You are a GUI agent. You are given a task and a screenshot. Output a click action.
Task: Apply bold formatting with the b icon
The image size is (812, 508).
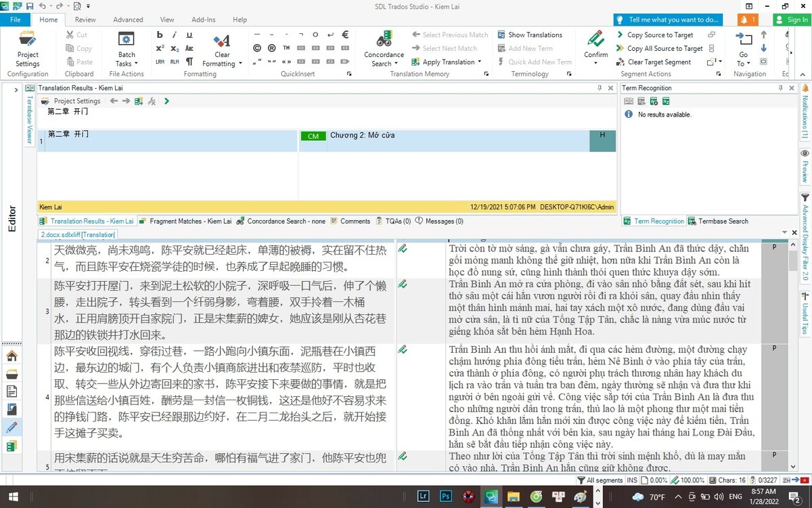pyautogui.click(x=160, y=35)
